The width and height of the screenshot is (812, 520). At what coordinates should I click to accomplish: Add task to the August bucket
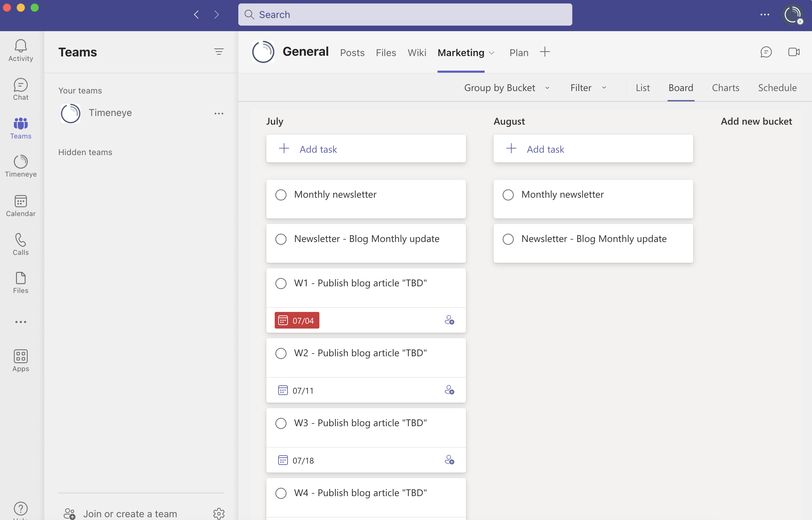tap(593, 149)
